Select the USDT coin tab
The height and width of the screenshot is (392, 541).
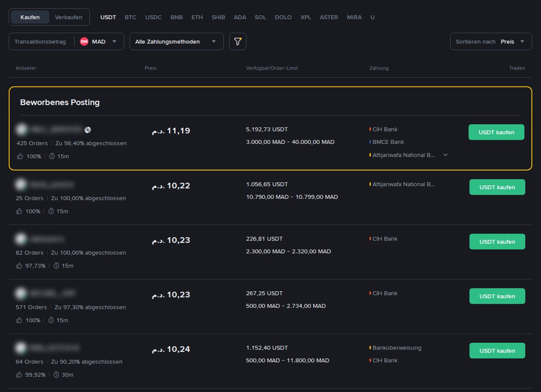pos(108,17)
